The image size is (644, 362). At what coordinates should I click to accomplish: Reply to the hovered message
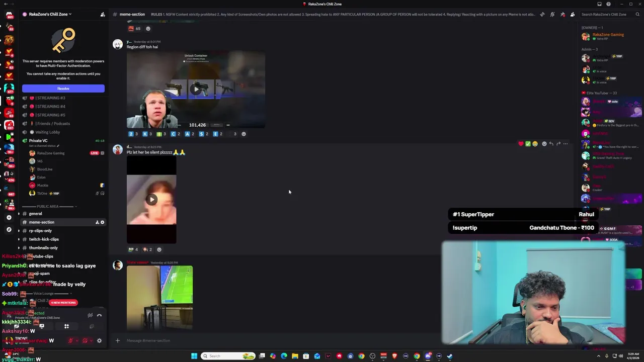551,144
